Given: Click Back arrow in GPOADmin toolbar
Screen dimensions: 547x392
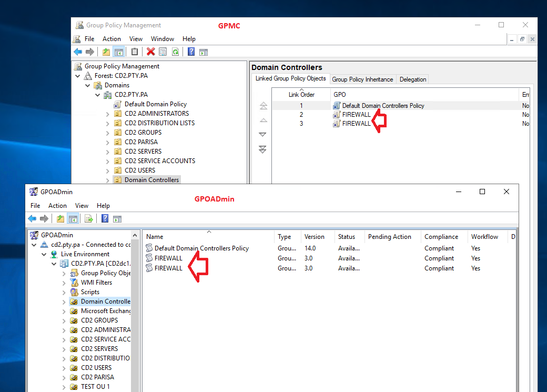Looking at the screenshot, I should tap(32, 219).
